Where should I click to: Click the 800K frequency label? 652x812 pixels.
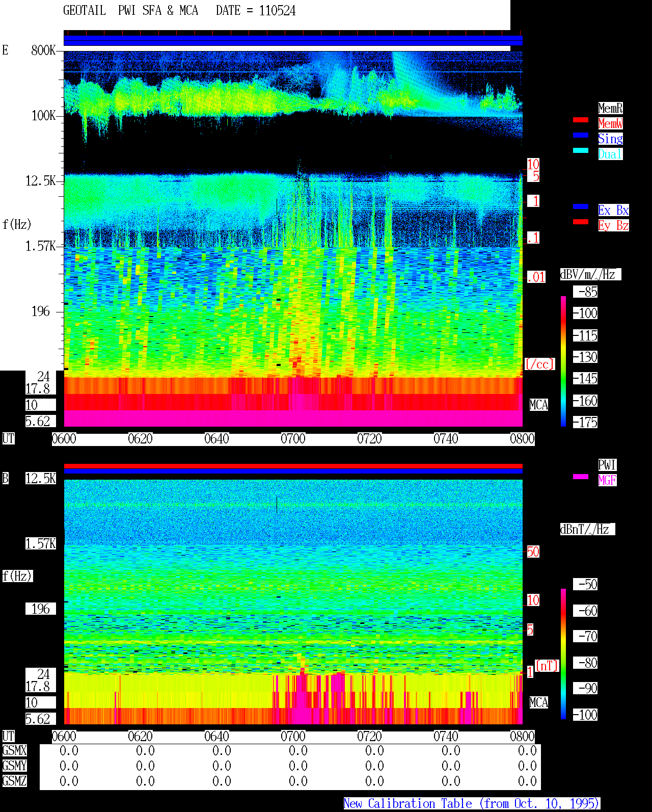coord(43,50)
